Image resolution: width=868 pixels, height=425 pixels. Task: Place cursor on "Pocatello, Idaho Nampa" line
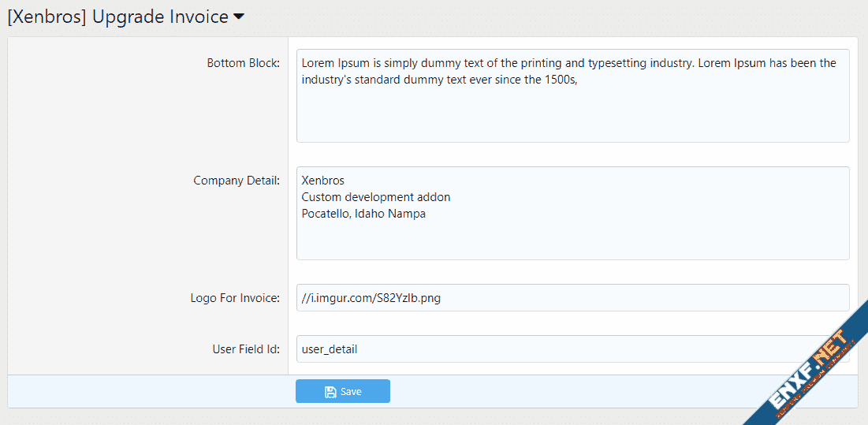363,214
